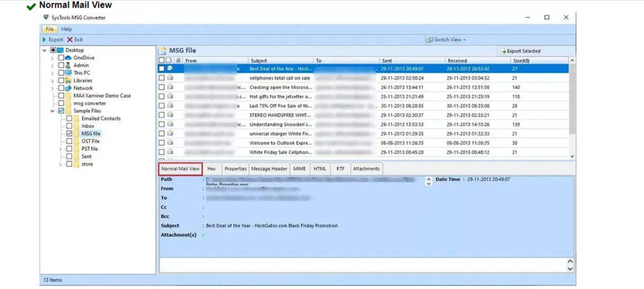This screenshot has height=289, width=644.
Task: Click down arrow of message body scrollbar
Action: [569, 269]
